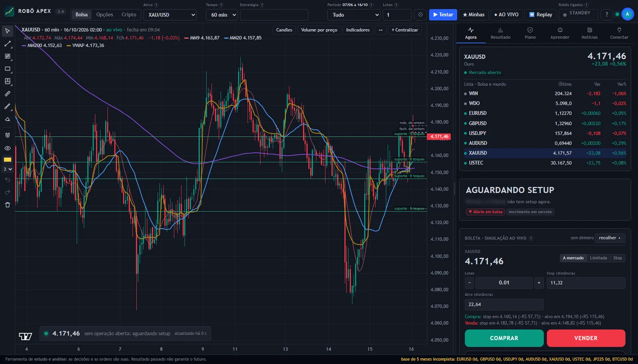Image resolution: width=638 pixels, height=364 pixels.
Task: Switch to the Opções tab
Action: click(x=104, y=15)
